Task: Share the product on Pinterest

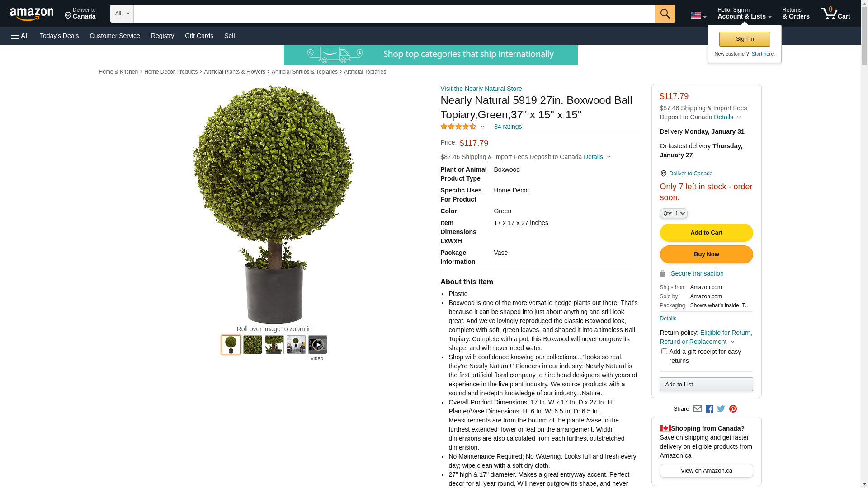Action: pos(733,409)
